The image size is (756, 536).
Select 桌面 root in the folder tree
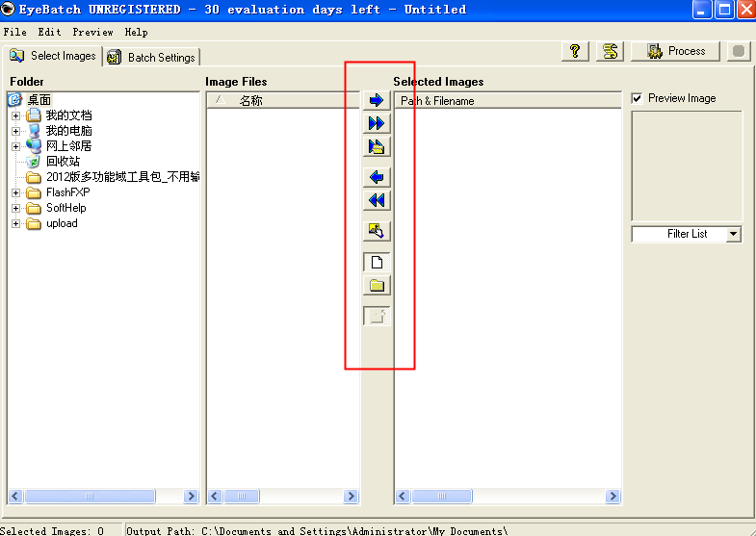click(x=39, y=100)
